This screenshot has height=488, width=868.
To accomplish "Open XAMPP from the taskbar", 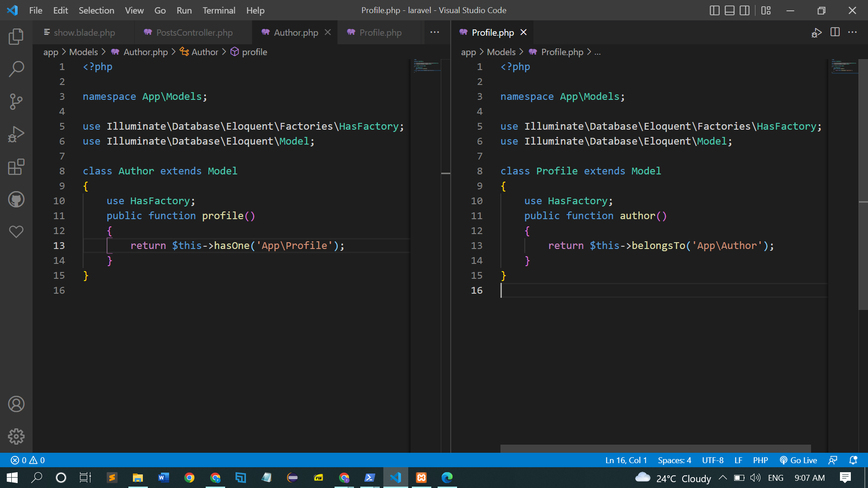I will tap(421, 478).
